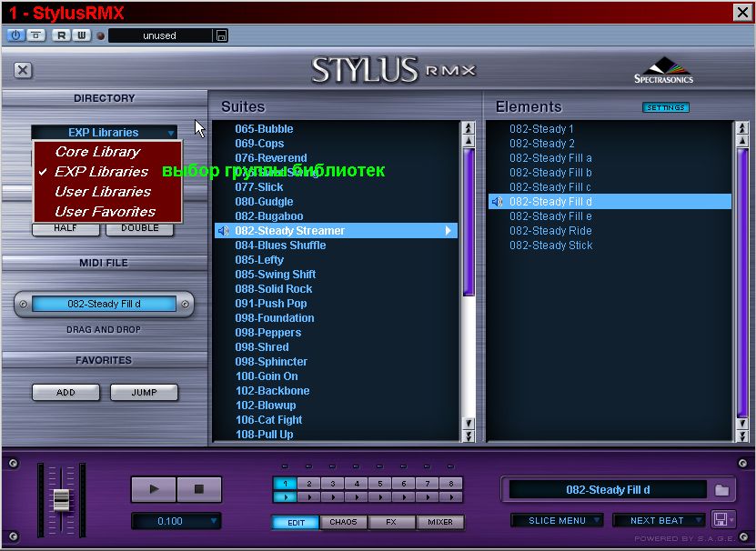
Task: Click the W write automation button
Action: point(82,35)
